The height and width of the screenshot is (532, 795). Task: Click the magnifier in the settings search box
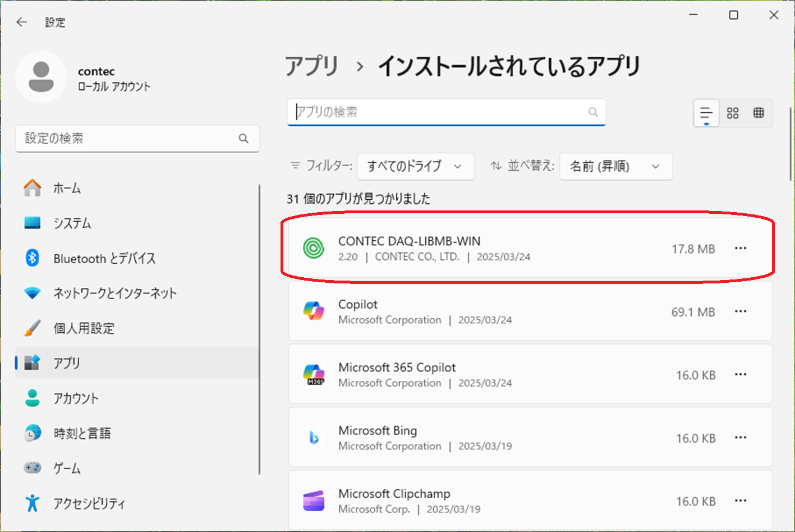pos(243,138)
